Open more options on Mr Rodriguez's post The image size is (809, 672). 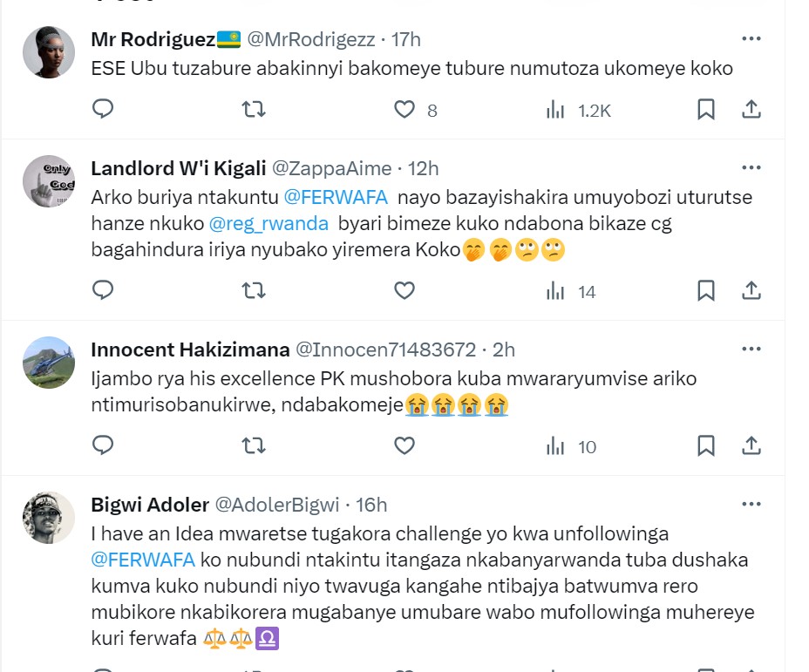pos(751,39)
